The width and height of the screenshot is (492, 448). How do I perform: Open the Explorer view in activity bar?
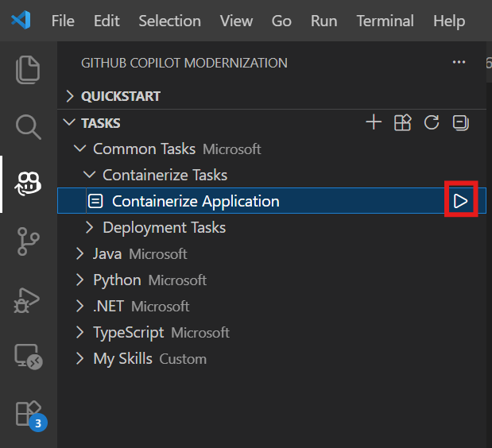pos(28,70)
